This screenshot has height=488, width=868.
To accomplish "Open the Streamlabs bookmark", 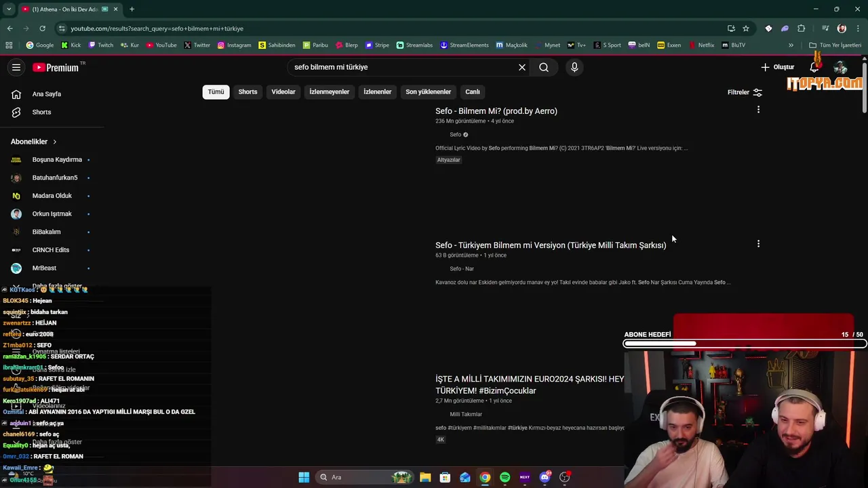I will pyautogui.click(x=414, y=45).
